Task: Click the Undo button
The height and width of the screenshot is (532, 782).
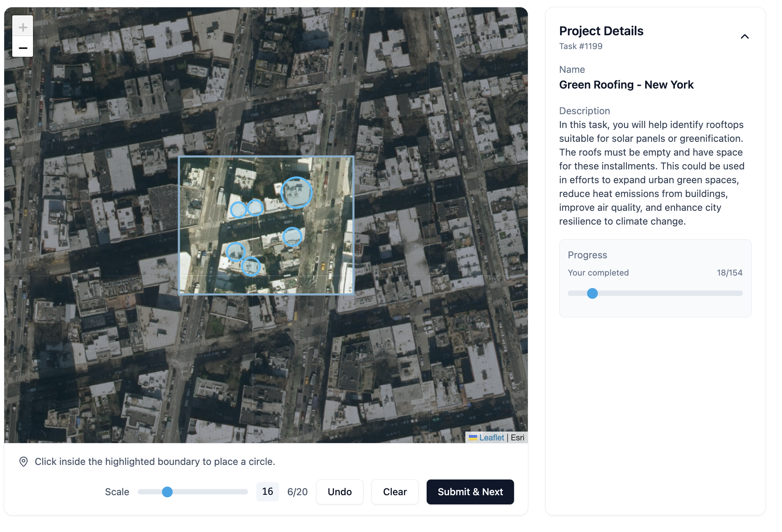Action: [x=339, y=492]
